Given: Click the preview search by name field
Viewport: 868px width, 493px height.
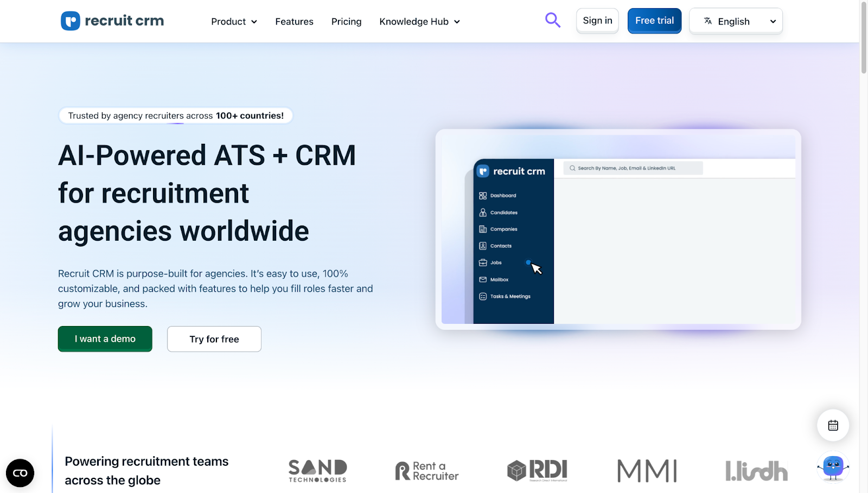Looking at the screenshot, I should 633,168.
